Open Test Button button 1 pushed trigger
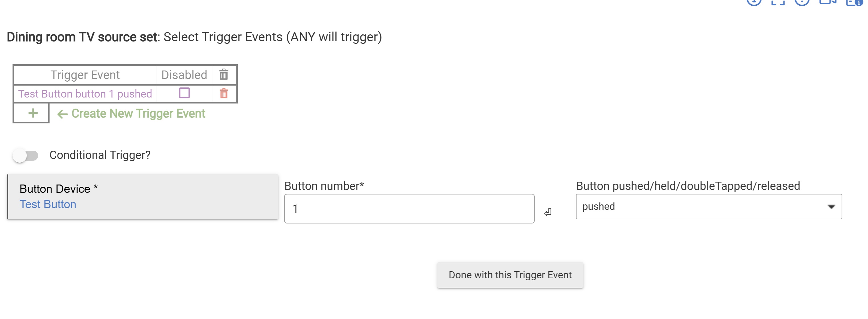 (85, 94)
